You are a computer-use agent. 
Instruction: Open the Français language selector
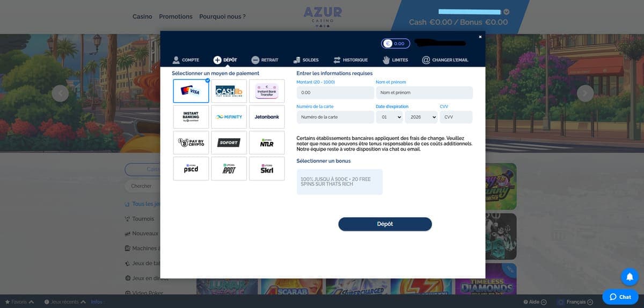(x=576, y=302)
